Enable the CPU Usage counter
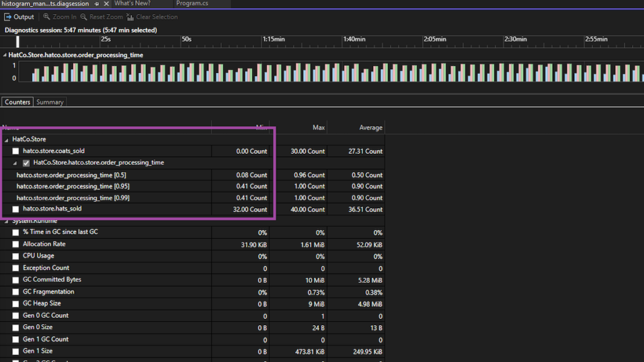 point(14,256)
